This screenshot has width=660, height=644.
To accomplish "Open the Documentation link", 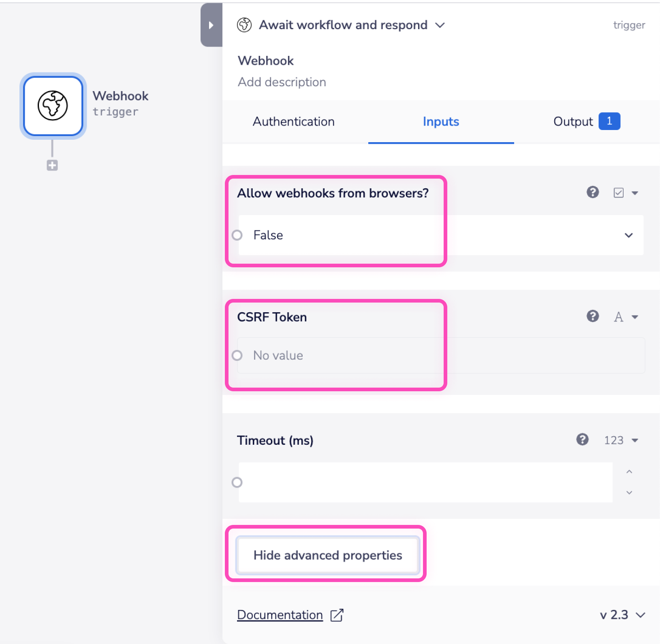I will pos(280,615).
